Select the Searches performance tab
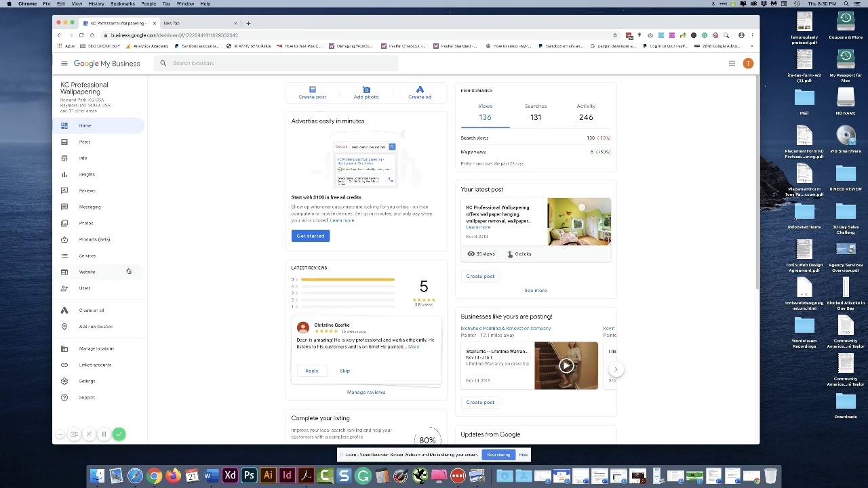The height and width of the screenshot is (488, 868). coord(536,113)
